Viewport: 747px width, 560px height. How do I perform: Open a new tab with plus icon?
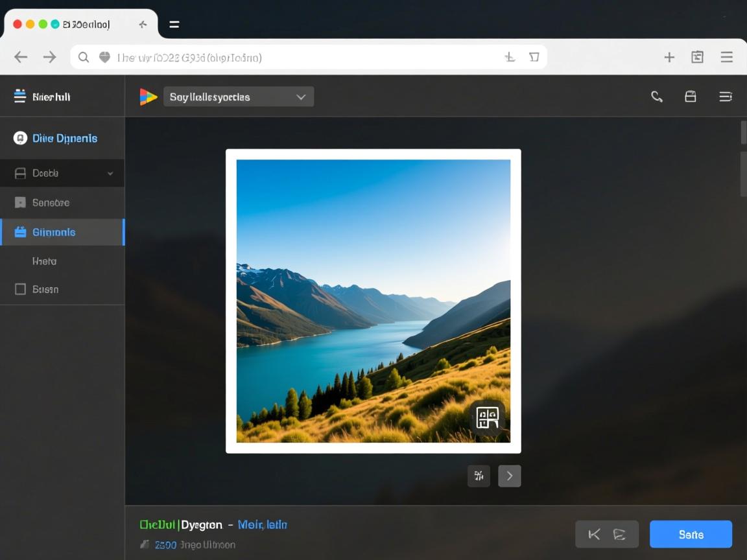669,57
